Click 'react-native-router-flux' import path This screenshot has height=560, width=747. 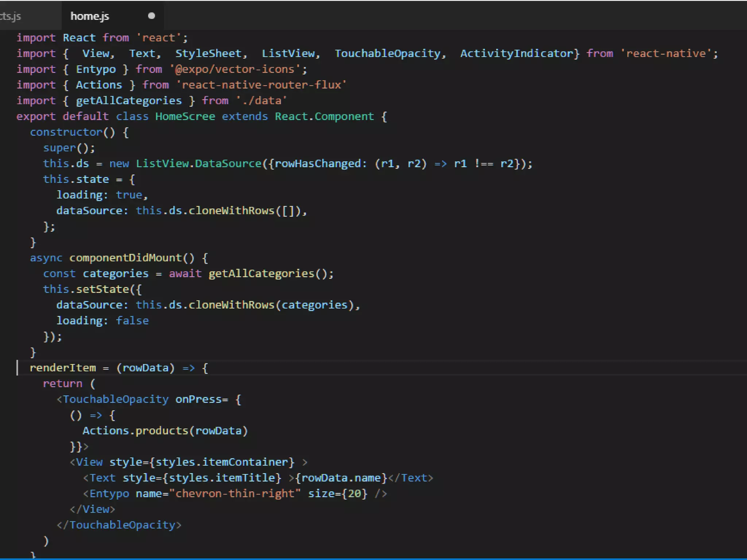261,85
